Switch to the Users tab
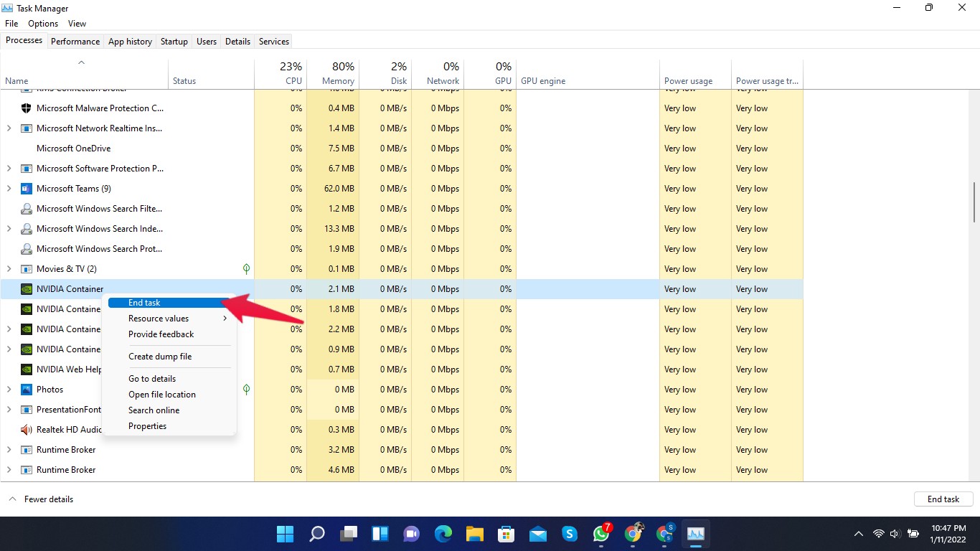The image size is (980, 551). click(x=207, y=42)
